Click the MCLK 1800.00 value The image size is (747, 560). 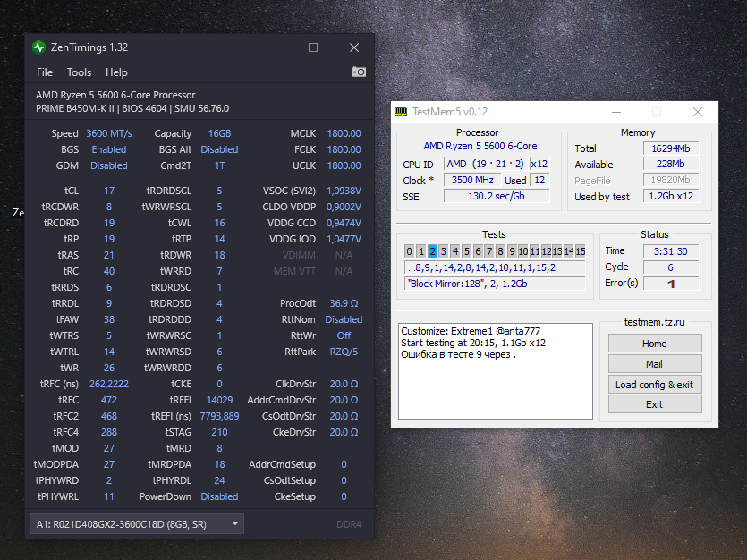[x=344, y=134]
